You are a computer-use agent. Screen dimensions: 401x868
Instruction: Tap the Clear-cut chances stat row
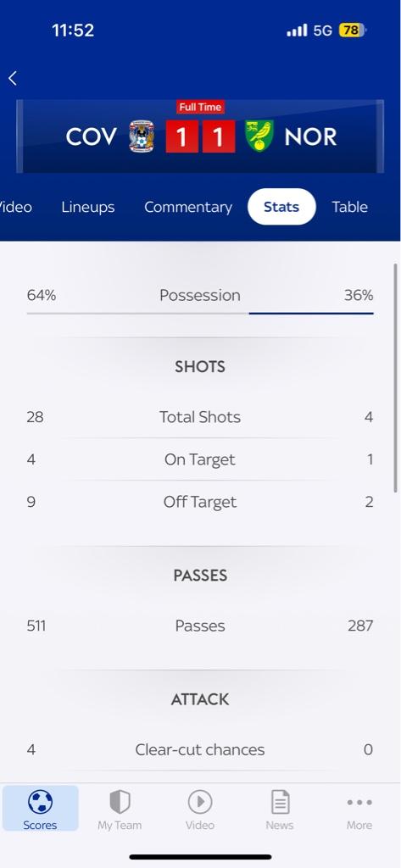(x=200, y=749)
